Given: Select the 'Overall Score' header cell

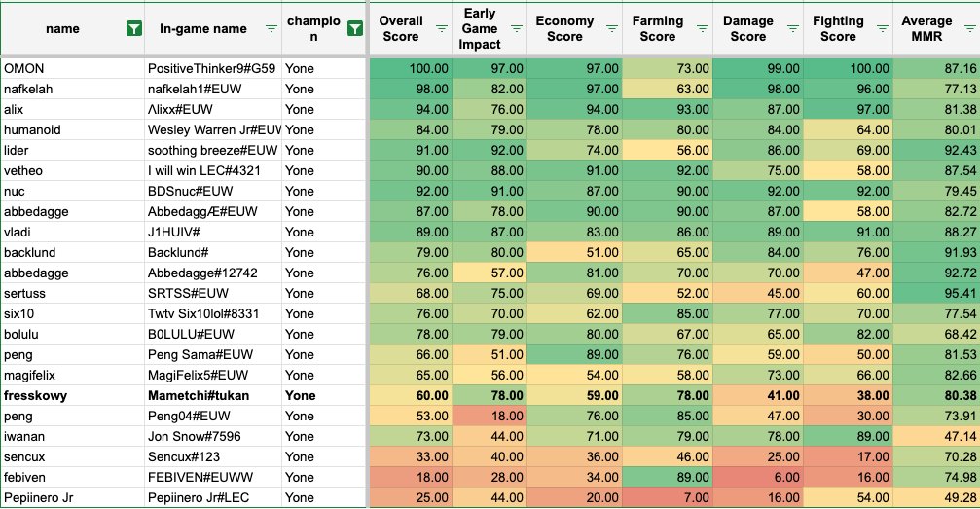Looking at the screenshot, I should click(x=411, y=29).
